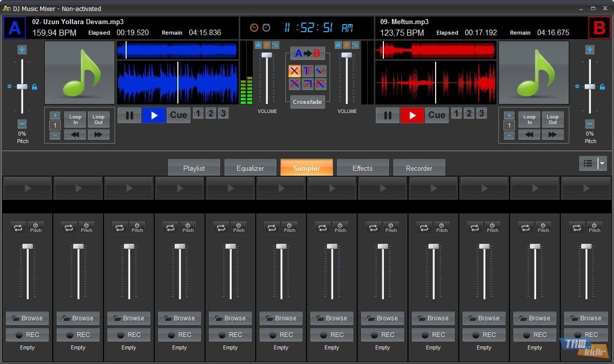This screenshot has height=364, width=614.
Task: Click Browse on the third sampler channel
Action: [129, 318]
